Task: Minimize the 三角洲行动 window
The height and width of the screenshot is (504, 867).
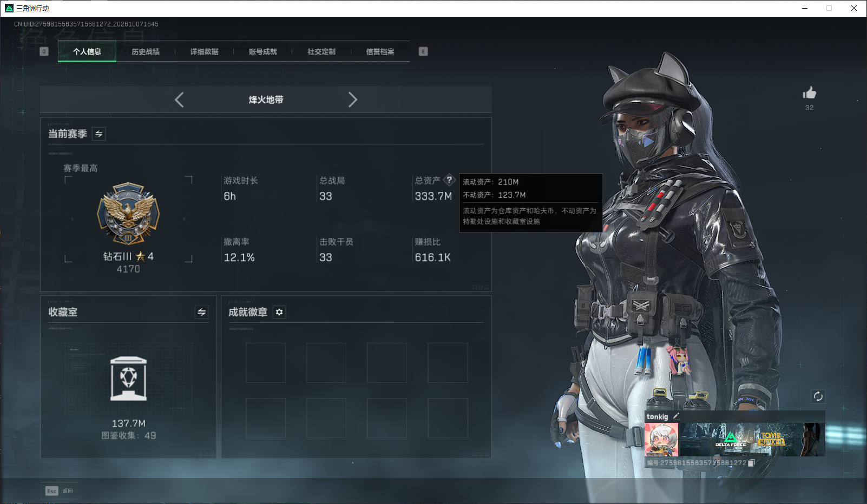Action: click(x=805, y=8)
